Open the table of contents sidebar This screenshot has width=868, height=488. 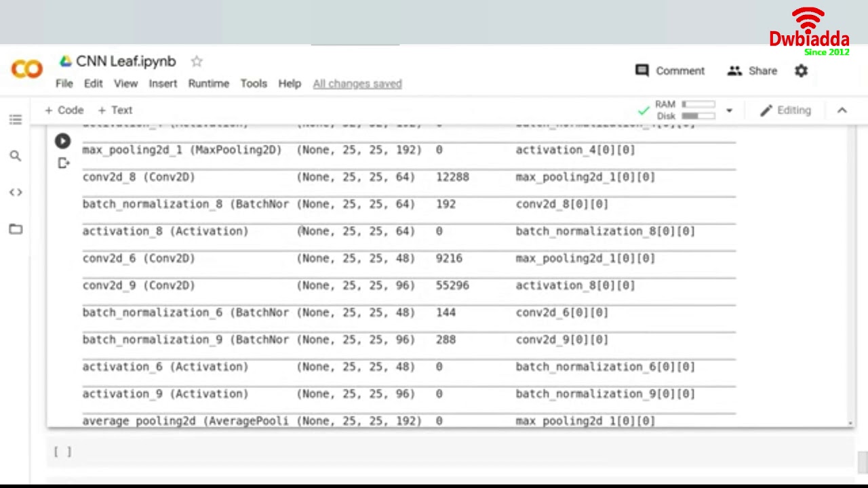(16, 120)
